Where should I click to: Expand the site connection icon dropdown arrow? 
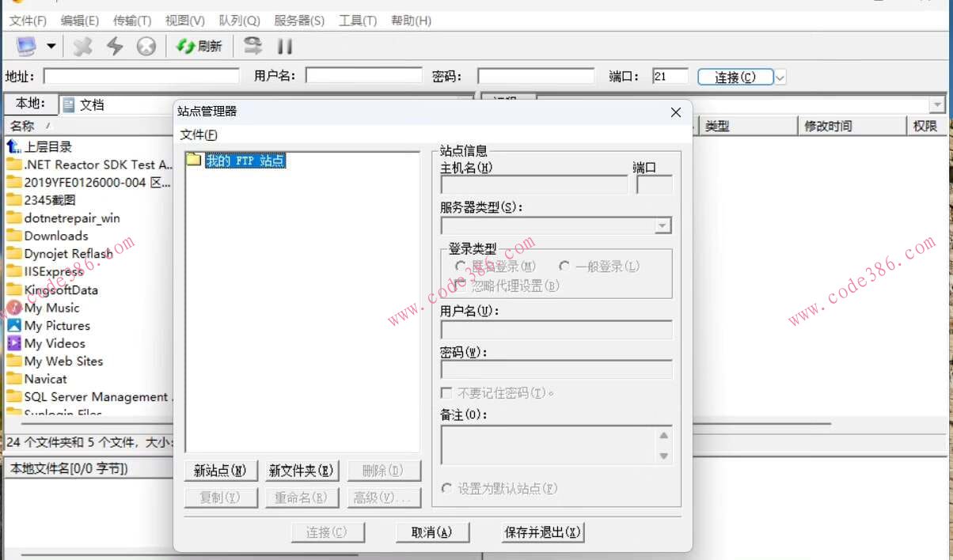point(49,46)
